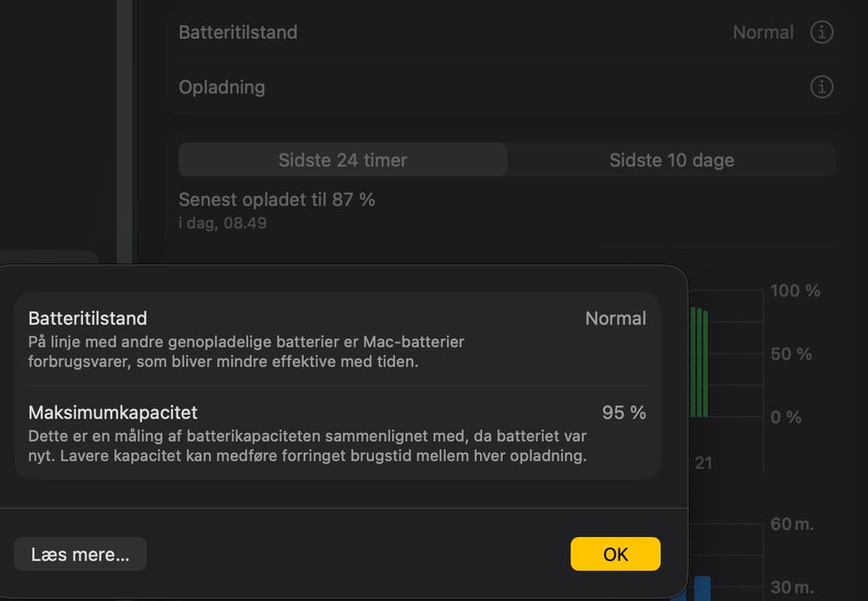
Task: Click the green battery level bars in chart
Action: coord(699,362)
